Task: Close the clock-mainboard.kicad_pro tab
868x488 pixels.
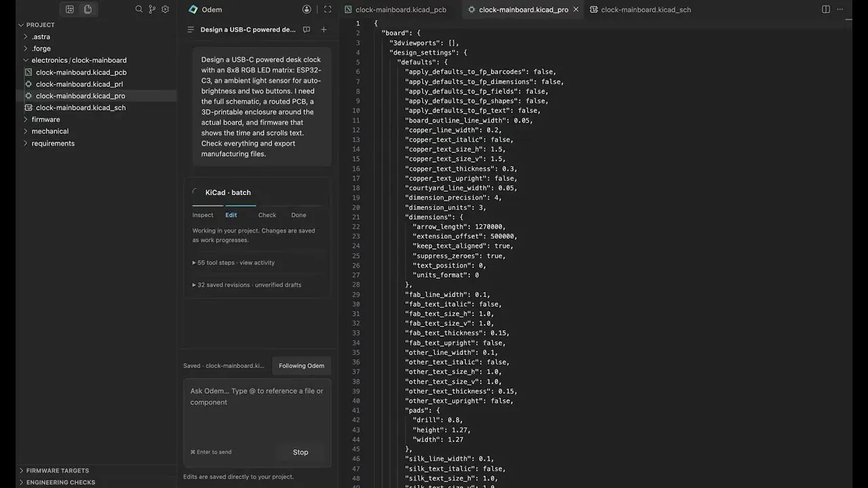Action: point(576,9)
